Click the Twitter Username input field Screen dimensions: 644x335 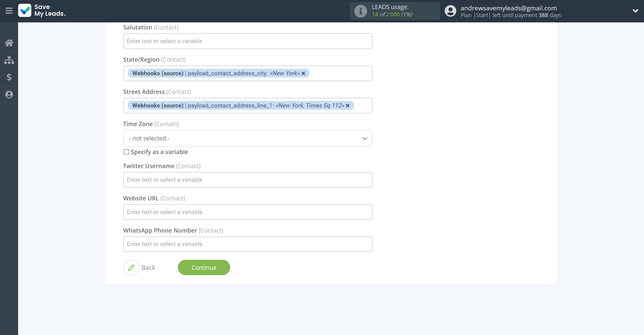[x=248, y=179]
